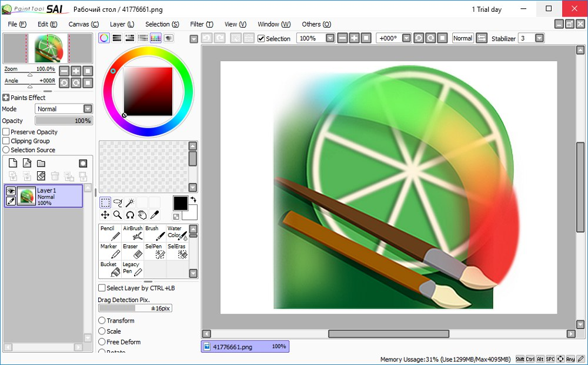Open the File menu

click(17, 24)
